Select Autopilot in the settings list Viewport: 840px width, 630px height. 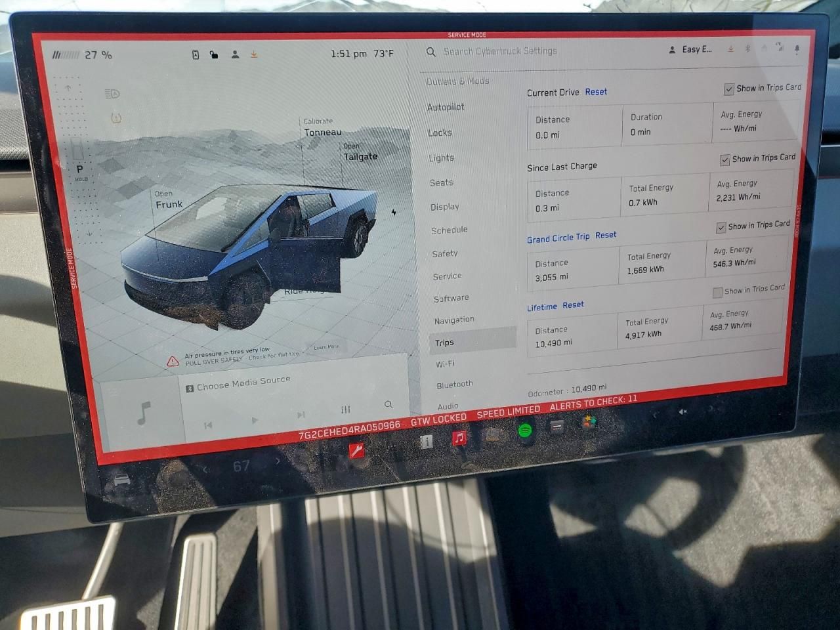pos(446,107)
